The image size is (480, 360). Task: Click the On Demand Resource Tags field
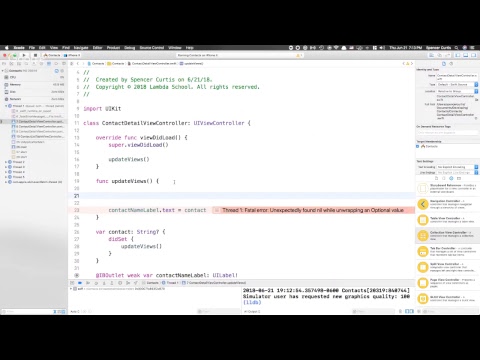(x=447, y=132)
